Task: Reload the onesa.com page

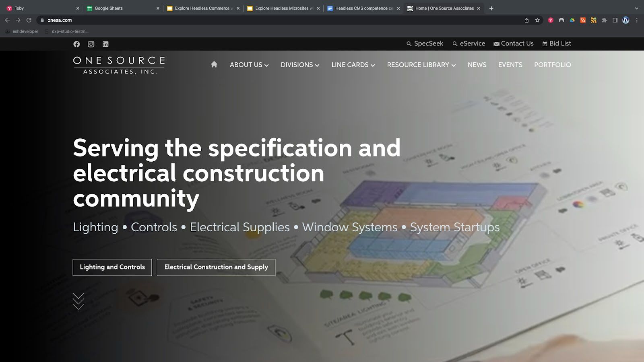Action: pyautogui.click(x=29, y=20)
